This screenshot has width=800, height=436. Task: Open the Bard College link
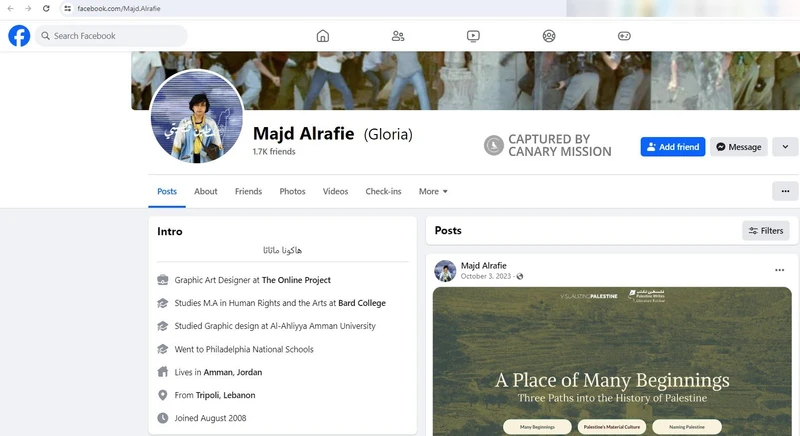362,303
